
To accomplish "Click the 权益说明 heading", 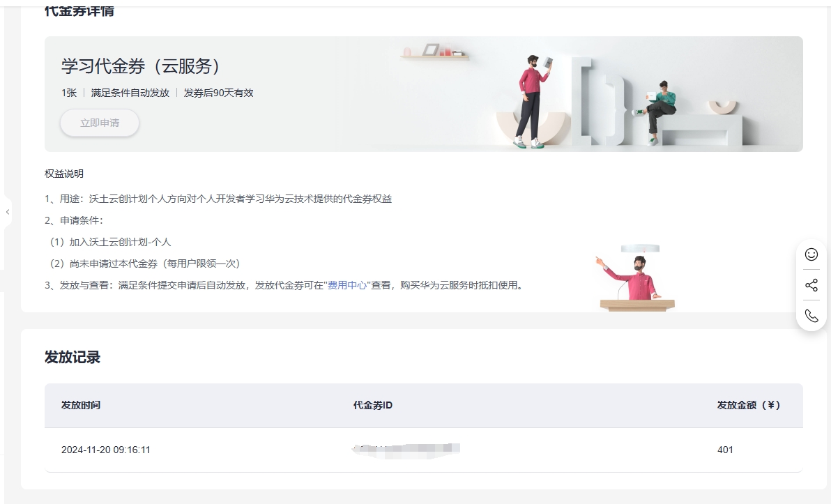I will pos(64,174).
